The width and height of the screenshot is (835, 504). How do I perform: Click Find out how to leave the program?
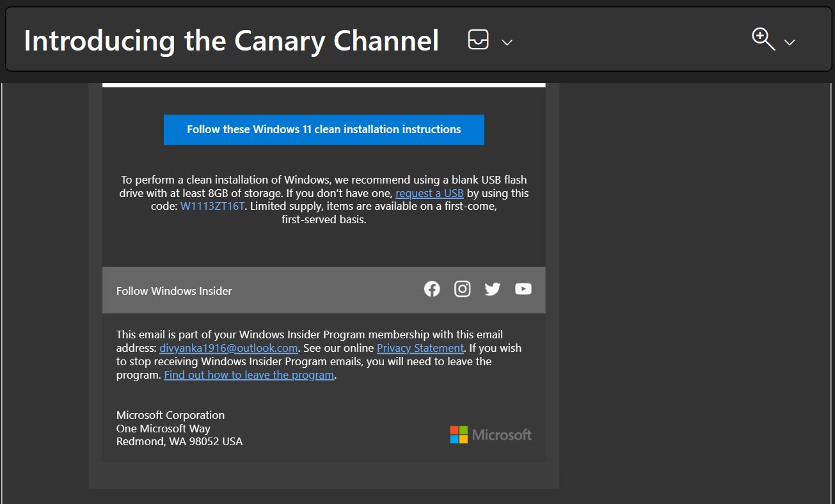pos(248,374)
